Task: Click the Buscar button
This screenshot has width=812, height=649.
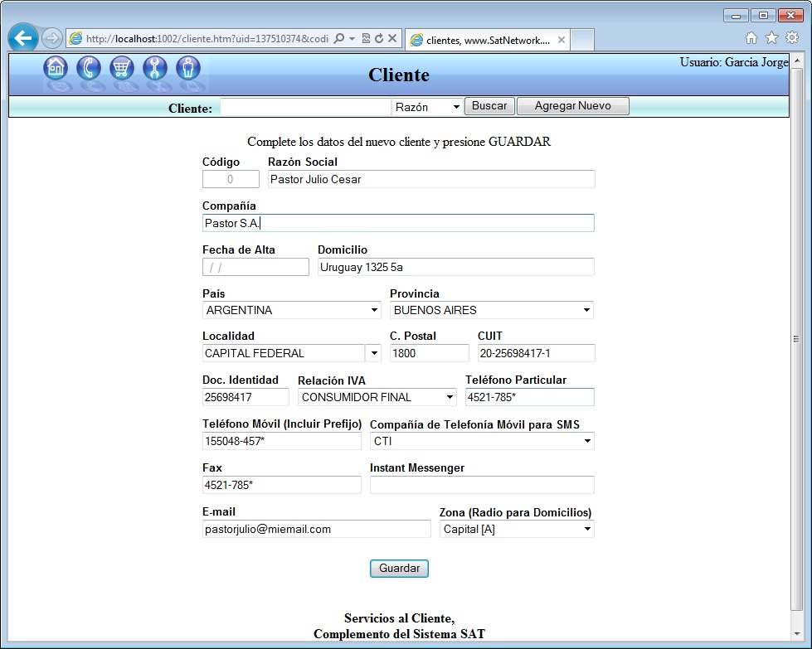Action: click(x=489, y=106)
